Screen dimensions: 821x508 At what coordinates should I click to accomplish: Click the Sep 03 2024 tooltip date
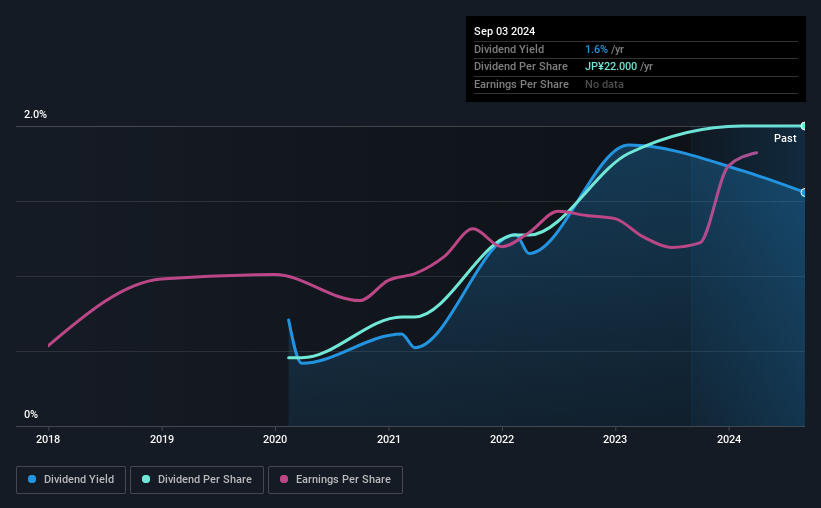(x=504, y=31)
